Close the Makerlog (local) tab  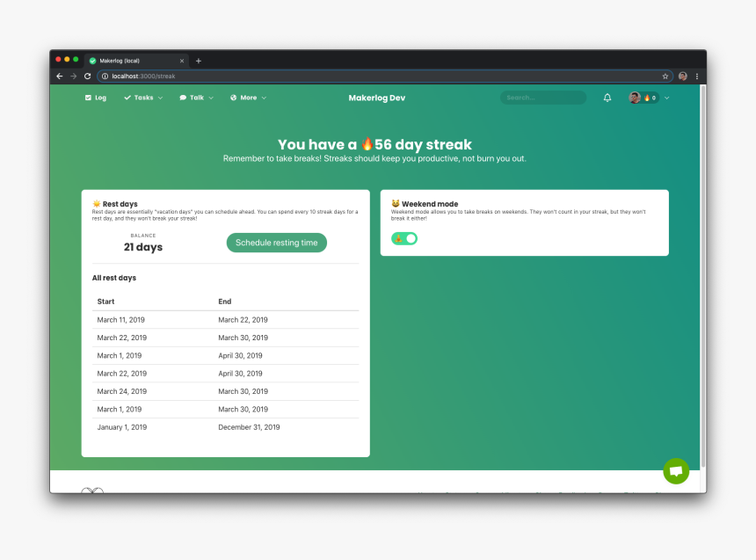[x=182, y=61]
